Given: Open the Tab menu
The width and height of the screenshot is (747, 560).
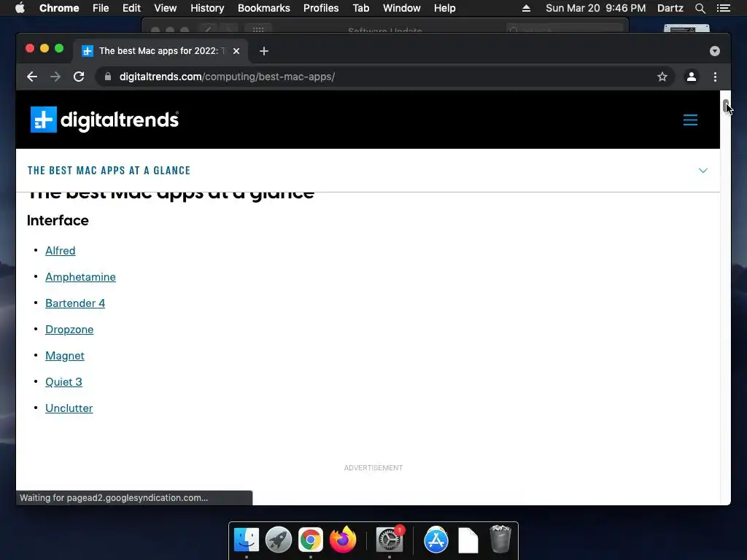Looking at the screenshot, I should pyautogui.click(x=360, y=8).
